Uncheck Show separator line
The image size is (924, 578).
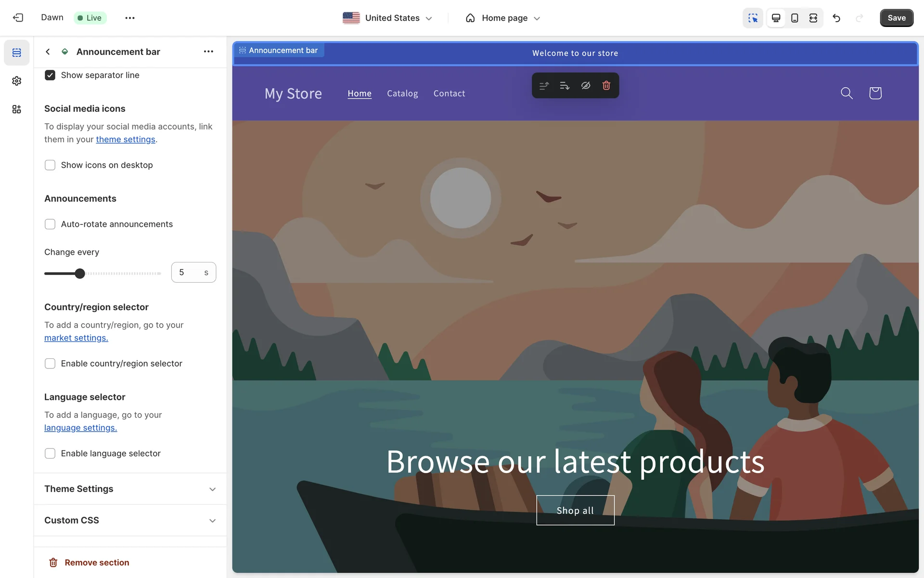[50, 75]
